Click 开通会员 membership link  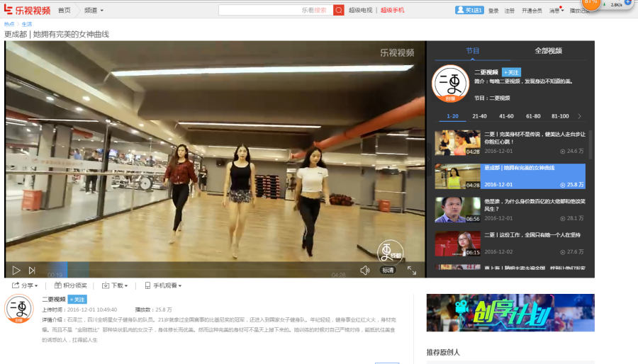[x=532, y=11]
